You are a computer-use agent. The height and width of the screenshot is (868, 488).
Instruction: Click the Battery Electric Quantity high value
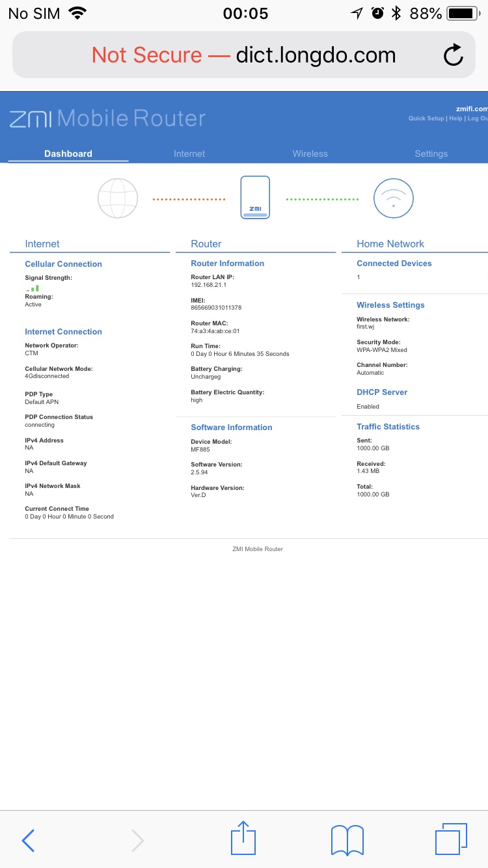coord(197,400)
